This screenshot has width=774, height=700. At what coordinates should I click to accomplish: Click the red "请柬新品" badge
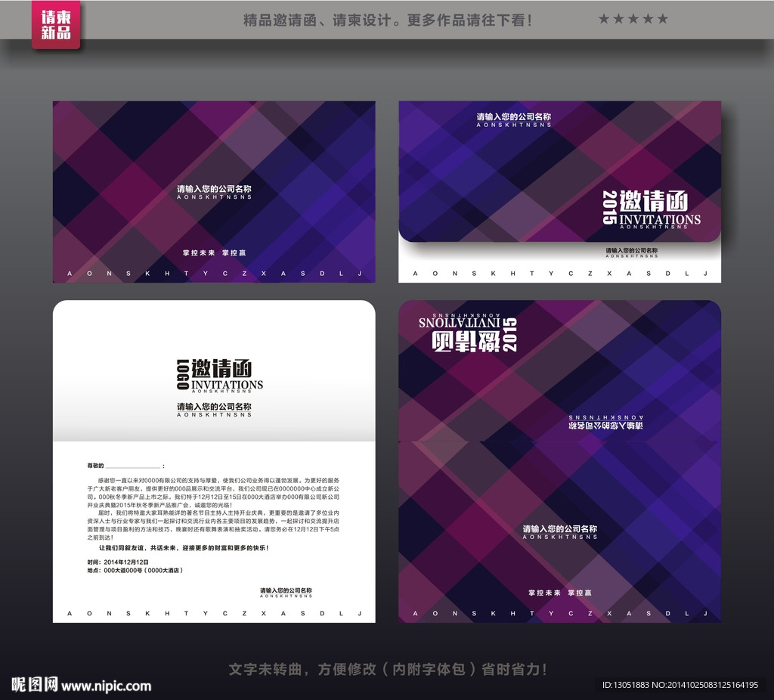click(x=56, y=25)
